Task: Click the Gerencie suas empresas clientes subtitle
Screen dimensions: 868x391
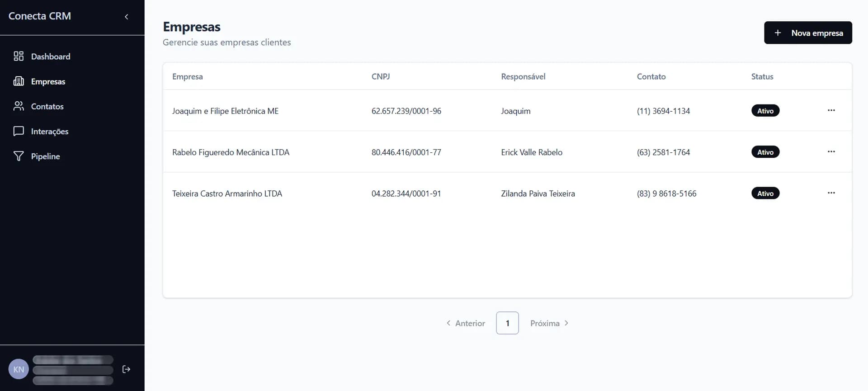Action: [227, 42]
